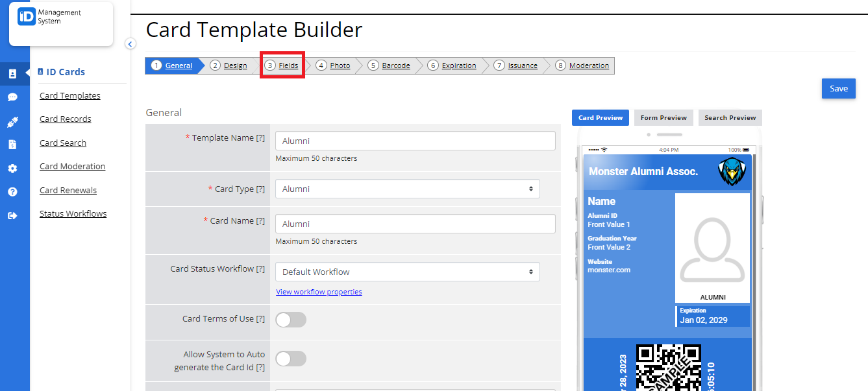Click the sample QR code in preview
Image resolution: width=868 pixels, height=391 pixels.
click(668, 367)
